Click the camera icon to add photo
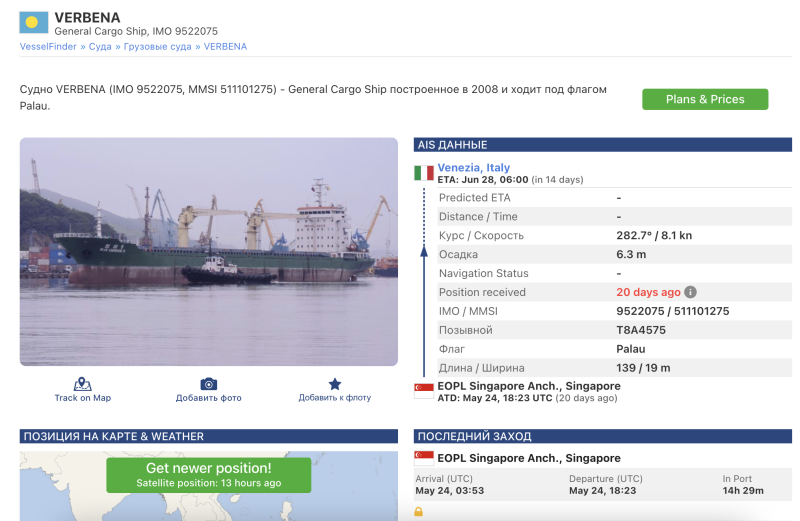The height and width of the screenshot is (521, 800). pyautogui.click(x=208, y=384)
